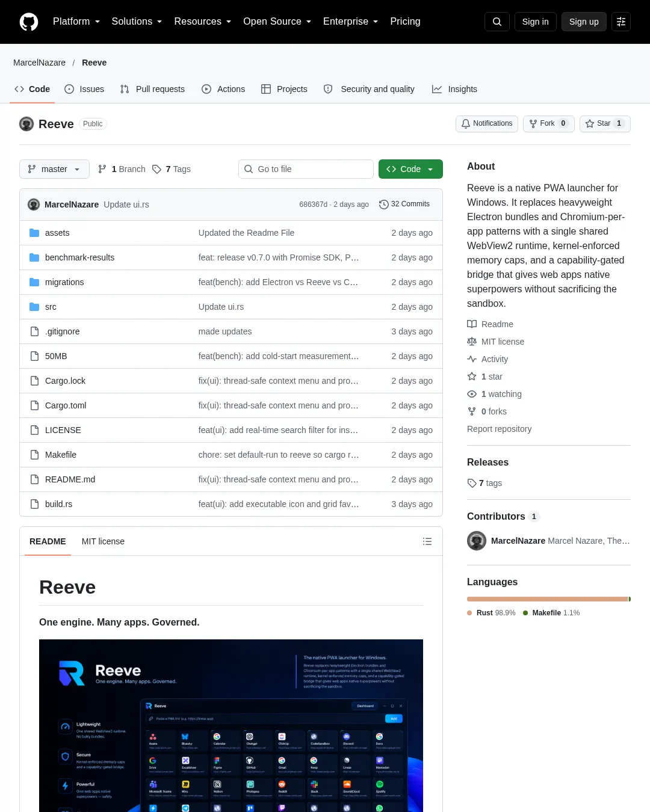
Task: Open the migrations folder
Action: (64, 282)
